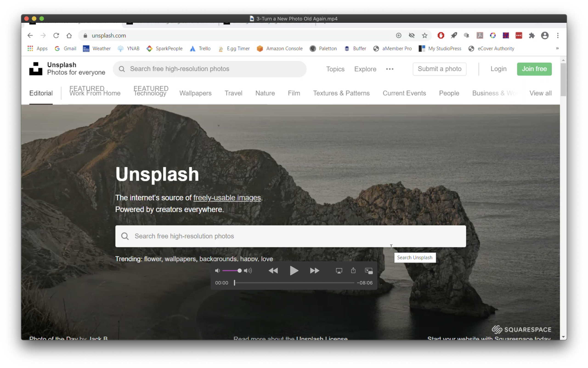Viewport: 588px width, 368px height.
Task: Go to the browser home page
Action: tap(69, 36)
